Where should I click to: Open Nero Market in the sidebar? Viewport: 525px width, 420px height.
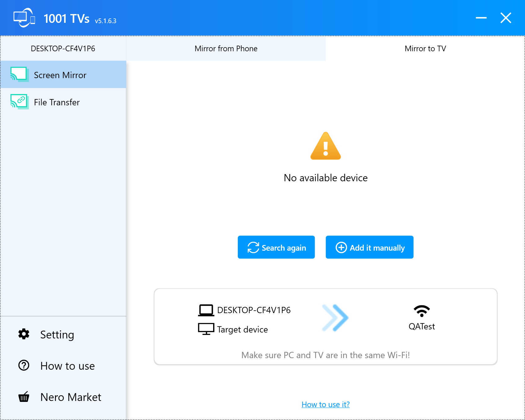point(63,397)
